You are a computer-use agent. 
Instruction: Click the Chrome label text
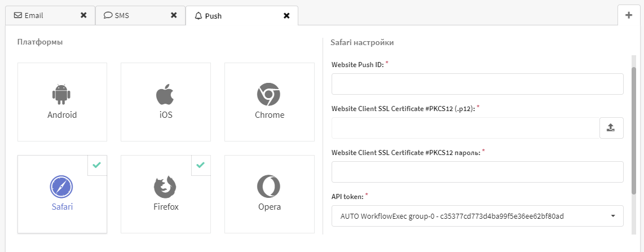270,115
